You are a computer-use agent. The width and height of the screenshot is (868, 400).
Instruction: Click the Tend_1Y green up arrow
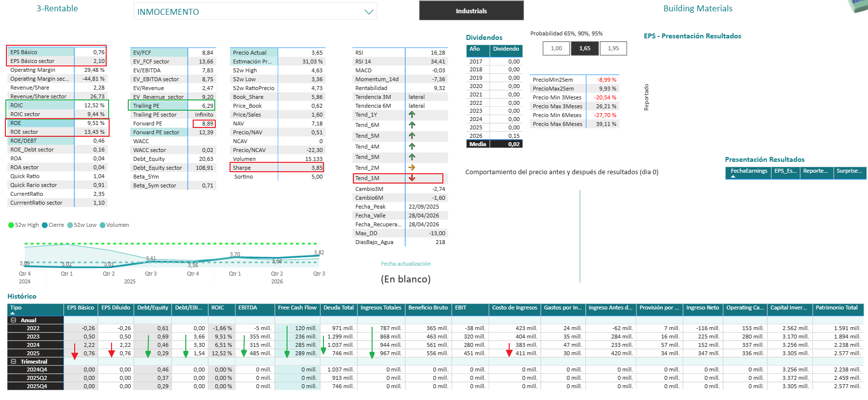[x=412, y=114]
